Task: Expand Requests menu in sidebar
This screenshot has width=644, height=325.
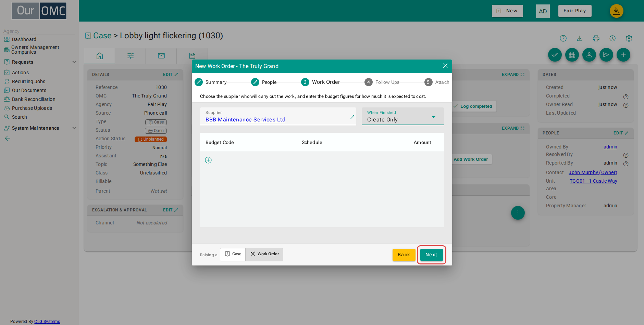Action: pos(40,62)
